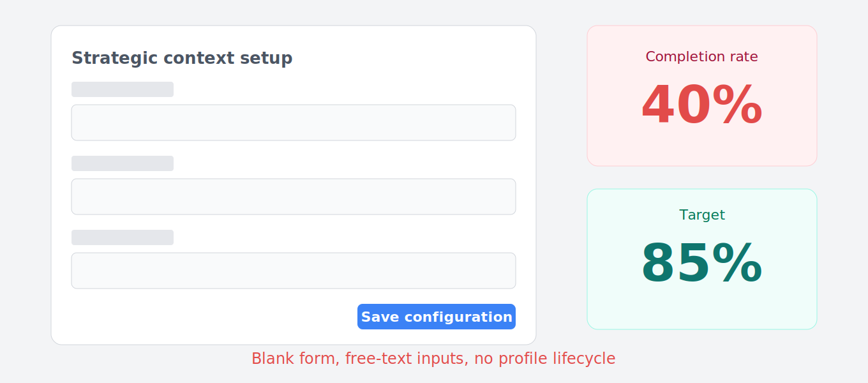Click the red caption below the form
Screen dimensions: 868x383
pyautogui.click(x=433, y=359)
